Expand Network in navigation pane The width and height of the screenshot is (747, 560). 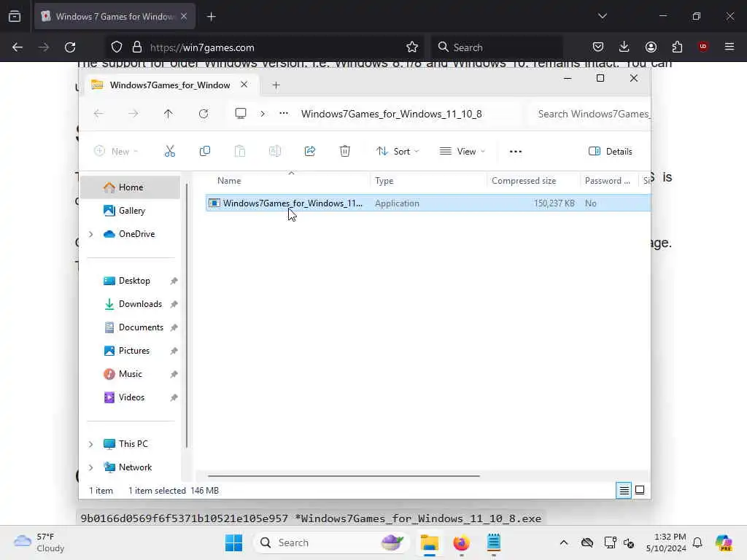point(90,467)
